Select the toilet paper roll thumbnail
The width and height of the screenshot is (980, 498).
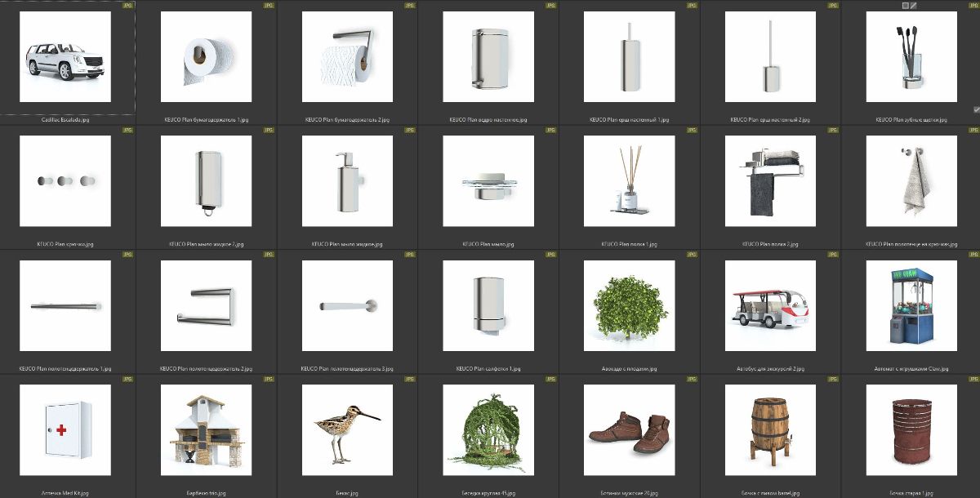click(x=206, y=56)
